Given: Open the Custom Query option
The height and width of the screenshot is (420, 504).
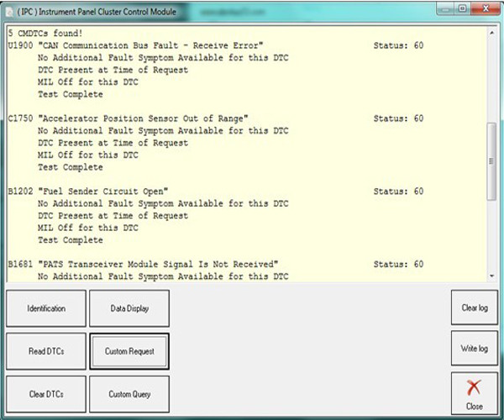Looking at the screenshot, I should tap(129, 394).
